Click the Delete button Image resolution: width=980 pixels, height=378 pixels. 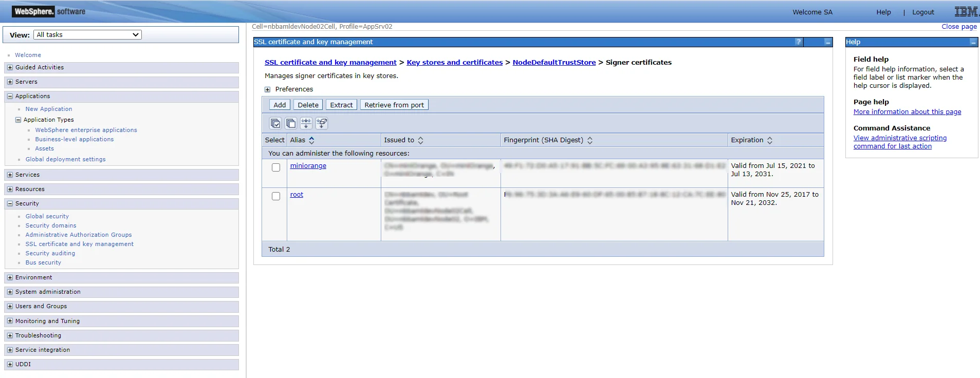[308, 105]
